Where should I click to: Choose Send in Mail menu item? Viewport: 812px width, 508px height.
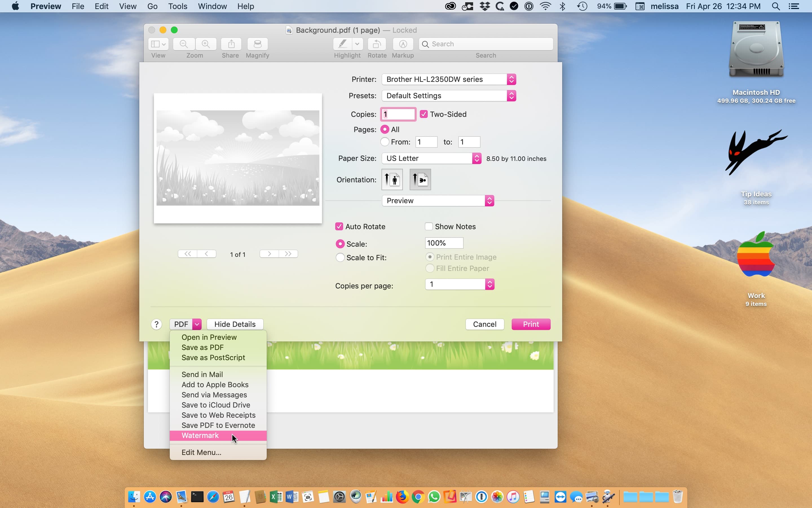[218, 375]
